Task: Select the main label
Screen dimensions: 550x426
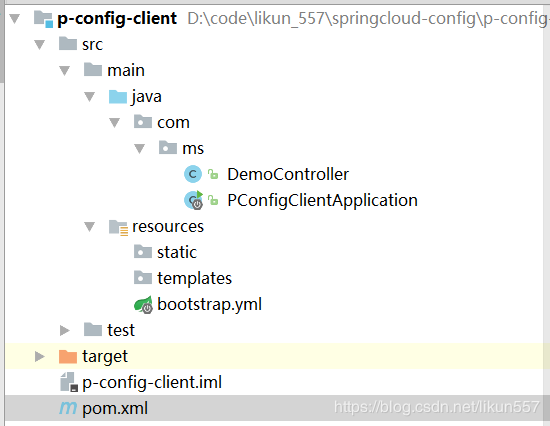Action: (x=126, y=70)
